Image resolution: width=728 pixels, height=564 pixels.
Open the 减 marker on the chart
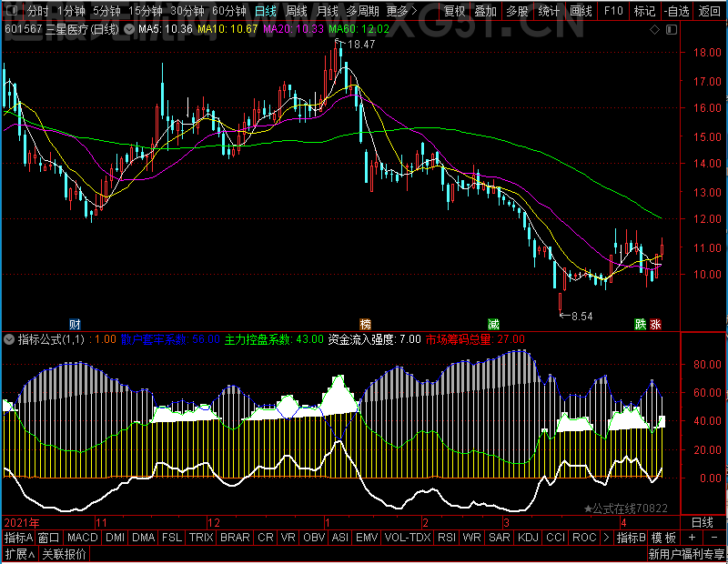(x=493, y=324)
